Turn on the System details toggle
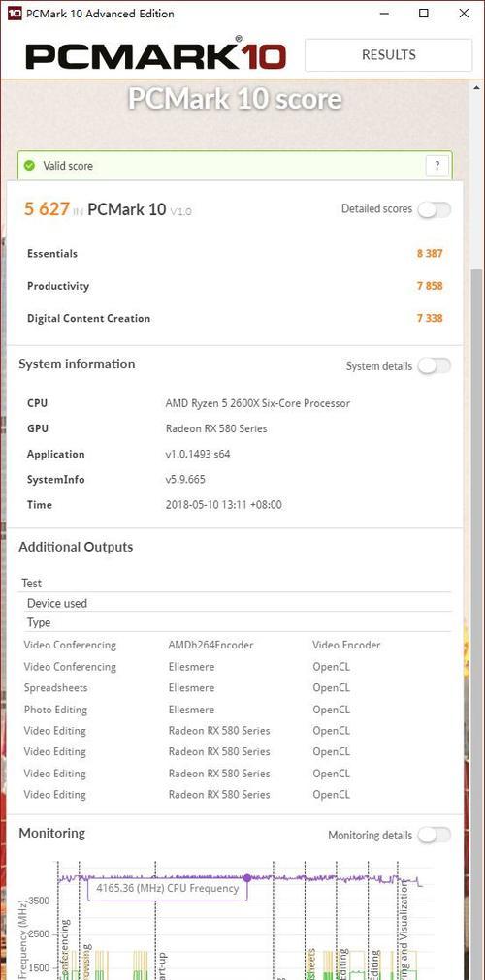Image resolution: width=485 pixels, height=980 pixels. click(435, 365)
